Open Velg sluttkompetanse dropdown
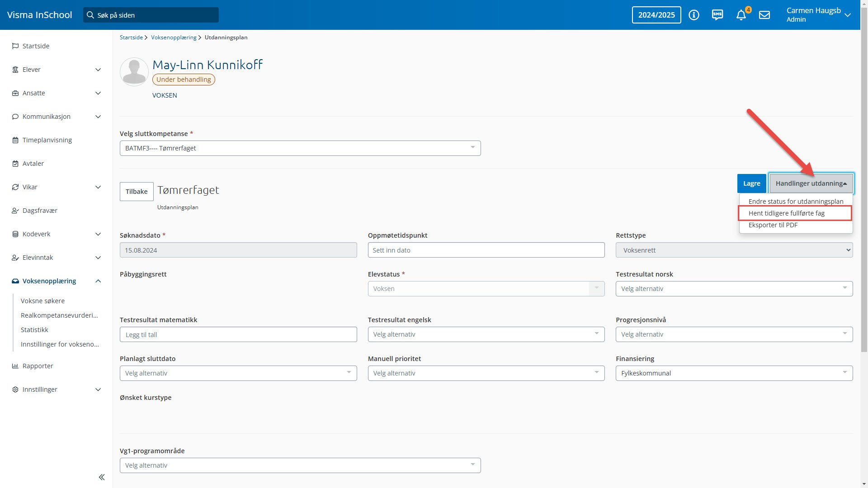The height and width of the screenshot is (488, 868). point(300,148)
